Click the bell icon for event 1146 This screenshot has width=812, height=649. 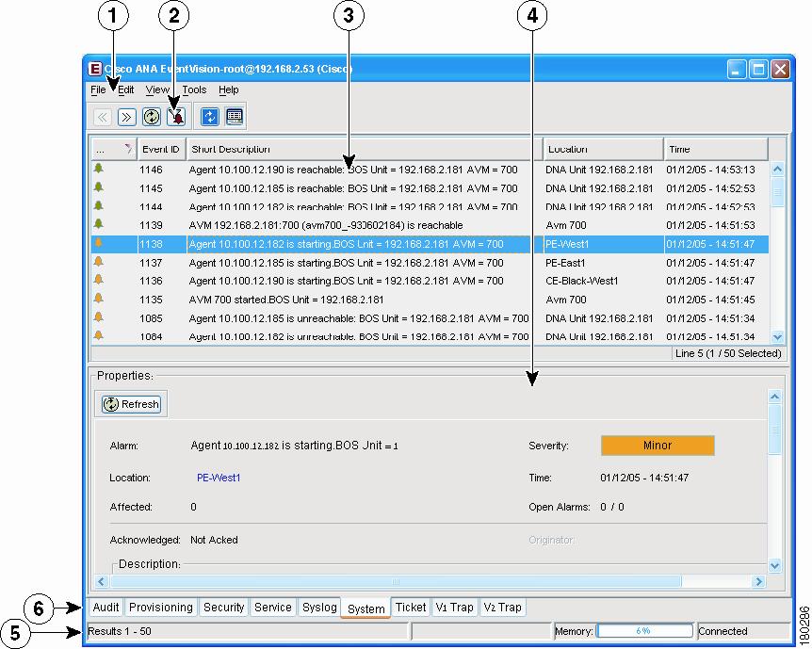tap(98, 169)
